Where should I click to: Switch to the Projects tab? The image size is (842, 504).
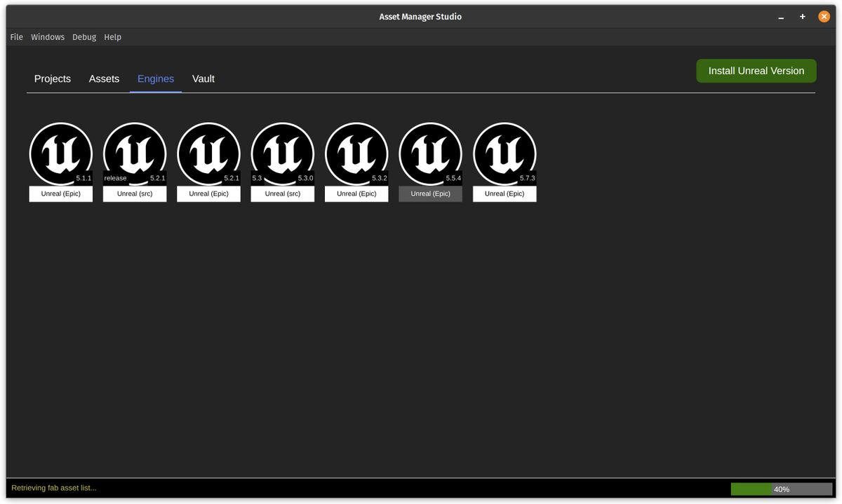pos(53,79)
